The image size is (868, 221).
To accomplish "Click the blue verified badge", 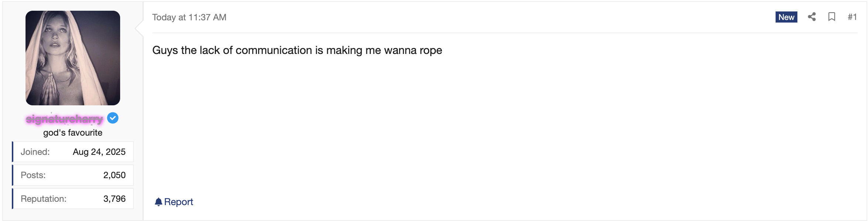I will coord(113,118).
